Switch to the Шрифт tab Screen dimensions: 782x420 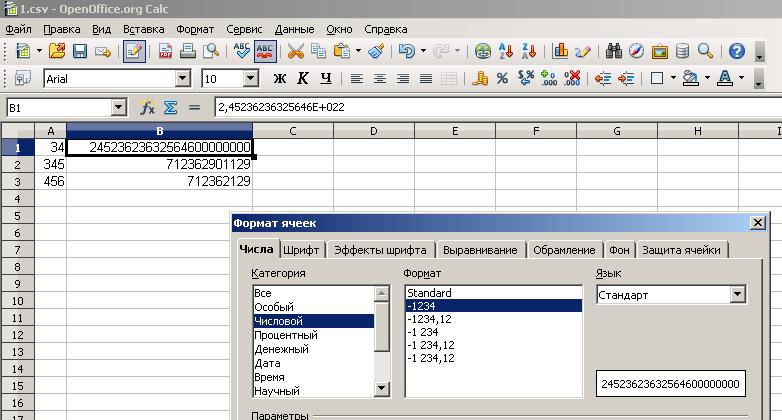(x=301, y=250)
